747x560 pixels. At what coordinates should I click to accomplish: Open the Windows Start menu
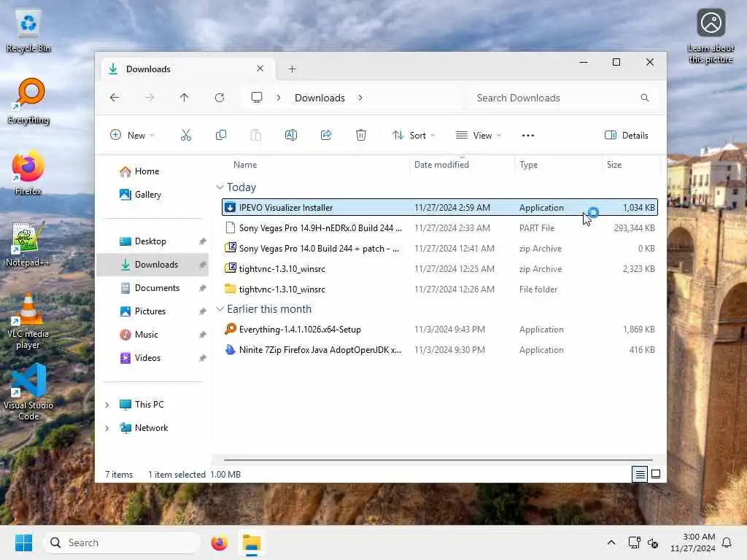pyautogui.click(x=24, y=542)
